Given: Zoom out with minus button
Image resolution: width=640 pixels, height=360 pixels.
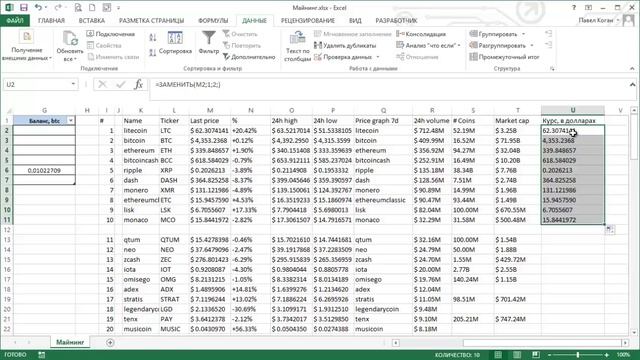Looking at the screenshot, I should pyautogui.click(x=549, y=355).
